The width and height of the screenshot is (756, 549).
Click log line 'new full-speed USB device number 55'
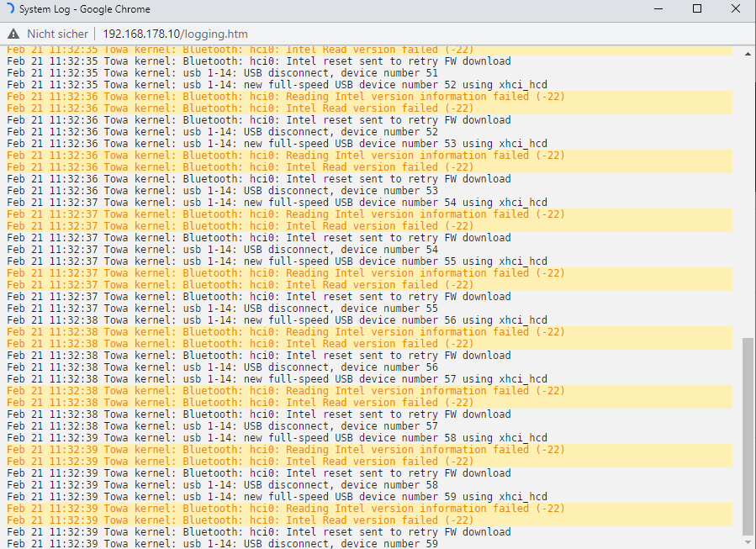[278, 261]
